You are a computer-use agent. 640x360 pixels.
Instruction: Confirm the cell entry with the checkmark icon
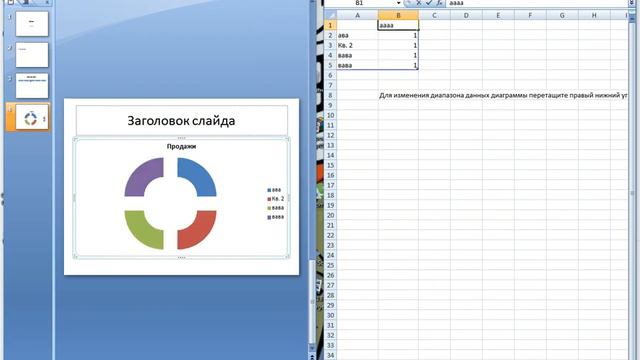(429, 3)
